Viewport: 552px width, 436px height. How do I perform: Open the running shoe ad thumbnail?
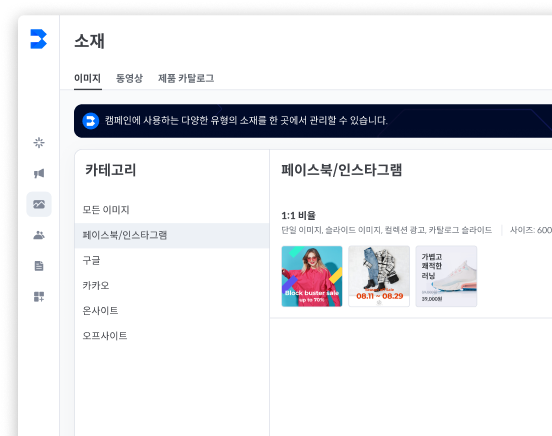(446, 276)
